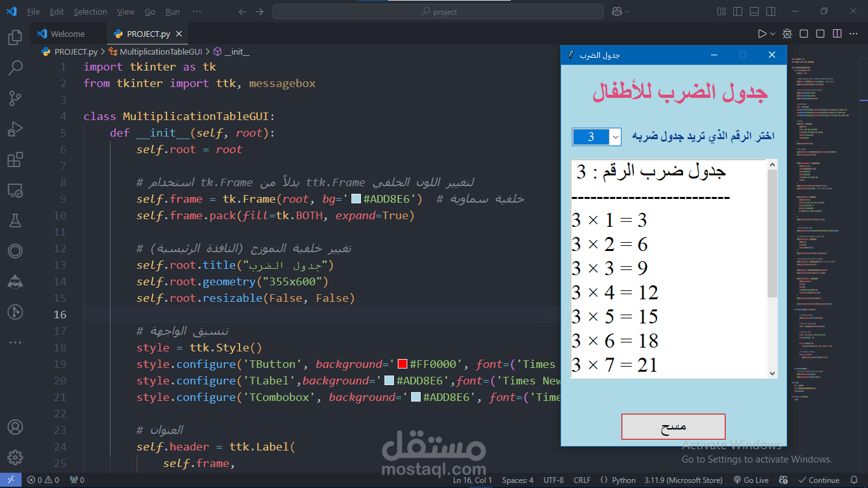Open the Extensions view
The height and width of the screenshot is (488, 868).
tap(15, 159)
